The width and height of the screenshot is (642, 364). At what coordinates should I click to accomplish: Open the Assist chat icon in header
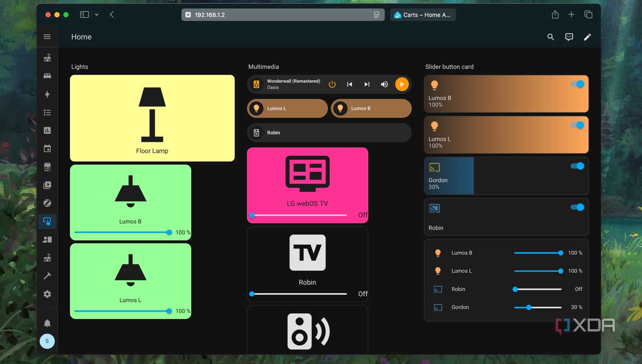(x=569, y=37)
